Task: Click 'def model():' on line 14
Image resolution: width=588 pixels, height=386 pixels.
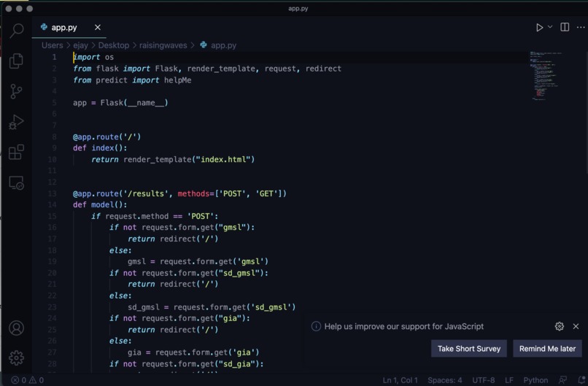Action: point(100,204)
